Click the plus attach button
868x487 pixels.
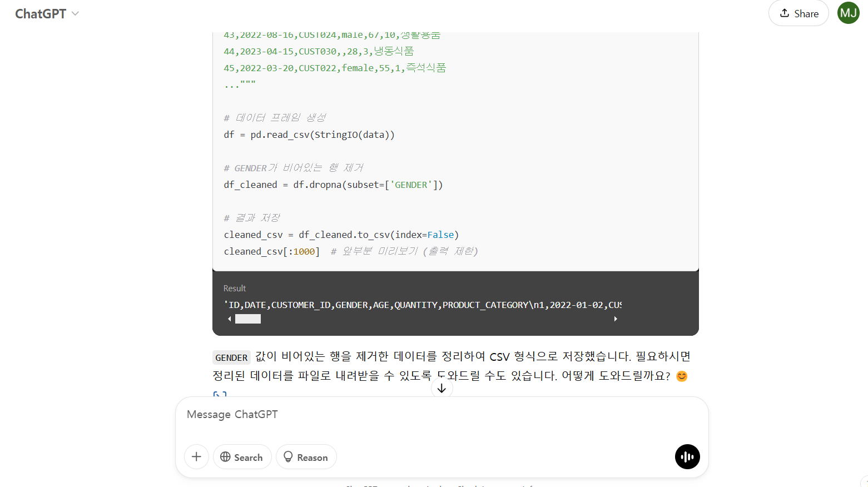[196, 457]
